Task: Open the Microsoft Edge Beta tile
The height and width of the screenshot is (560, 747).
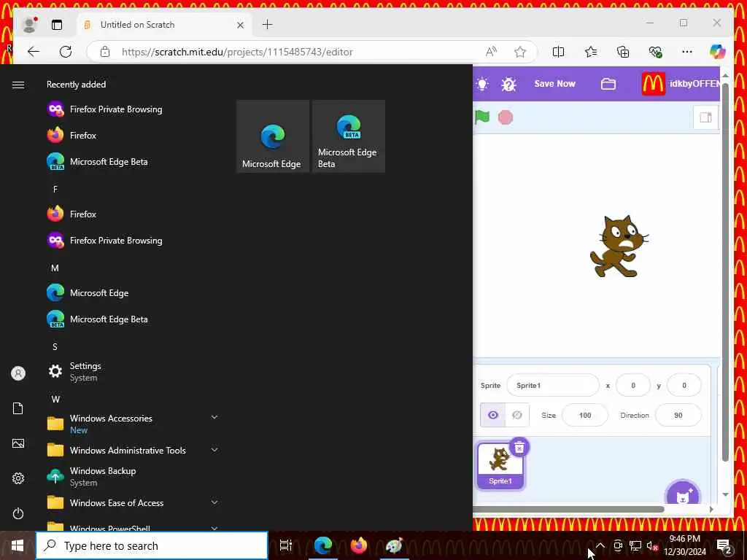Action: [349, 136]
